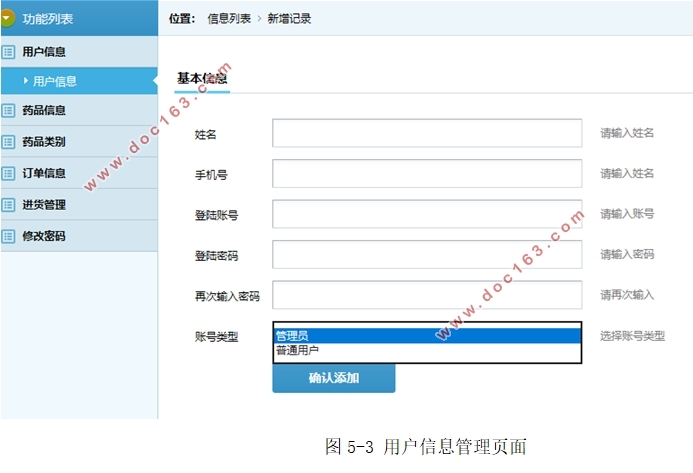Viewport: 693px width, 473px height.
Task: Click the list icon beside 药品信息
Action: (x=8, y=110)
